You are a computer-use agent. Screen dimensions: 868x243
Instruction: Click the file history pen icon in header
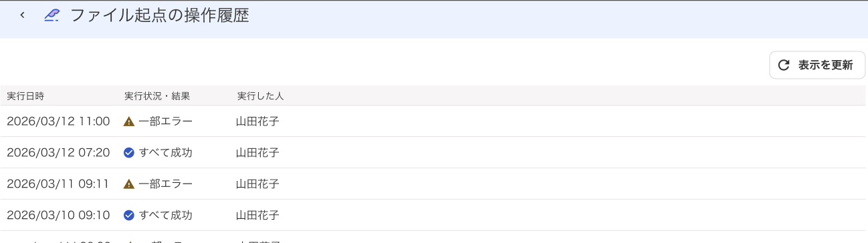(x=51, y=15)
